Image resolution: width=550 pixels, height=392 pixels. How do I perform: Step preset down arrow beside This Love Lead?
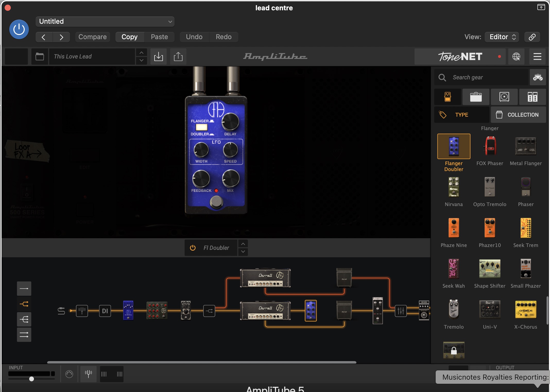pos(141,61)
